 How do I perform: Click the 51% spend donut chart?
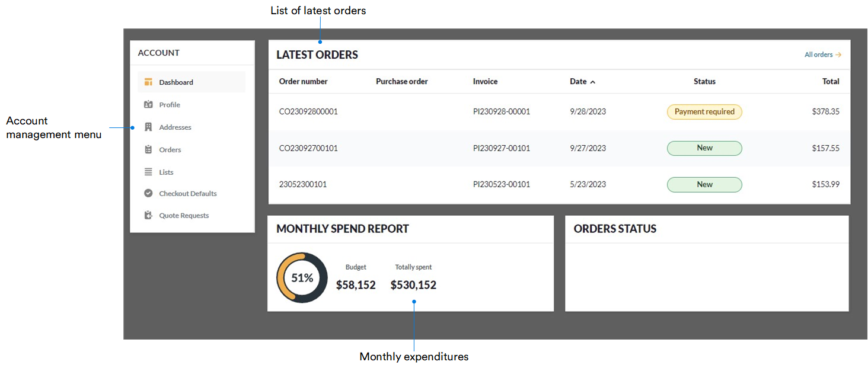point(302,277)
